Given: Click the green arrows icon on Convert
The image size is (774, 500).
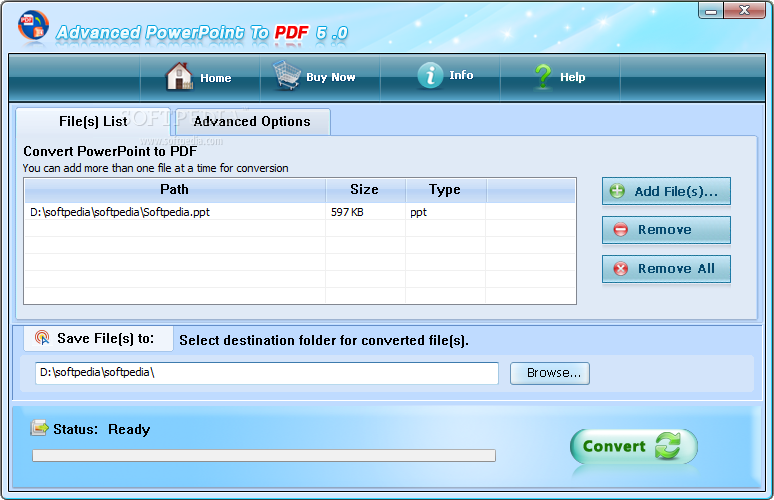Looking at the screenshot, I should 668,446.
